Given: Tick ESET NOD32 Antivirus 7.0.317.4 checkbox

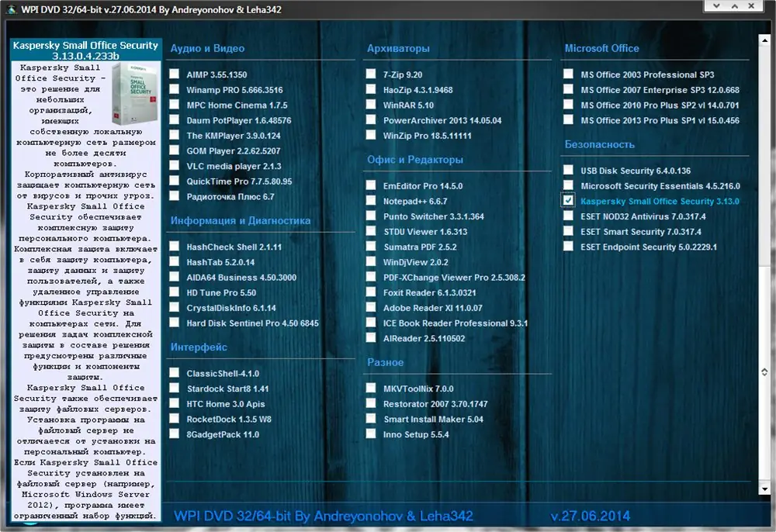Looking at the screenshot, I should 568,216.
